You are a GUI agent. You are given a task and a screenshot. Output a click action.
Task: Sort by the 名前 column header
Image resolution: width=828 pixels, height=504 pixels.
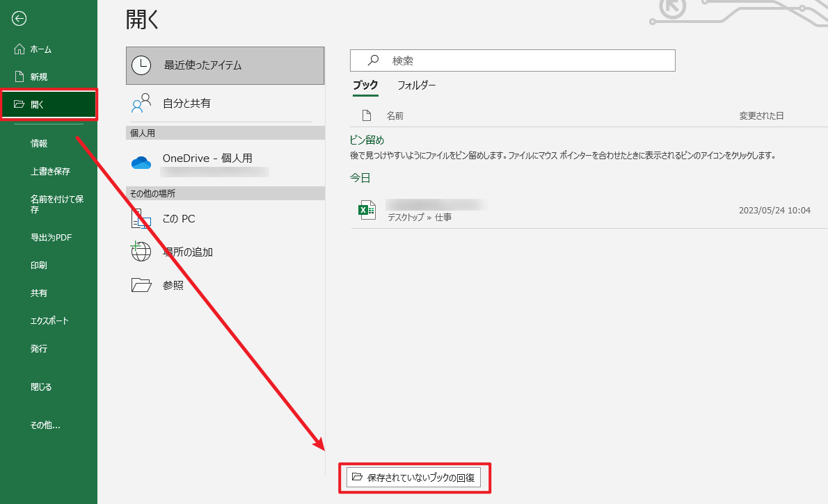(x=395, y=115)
